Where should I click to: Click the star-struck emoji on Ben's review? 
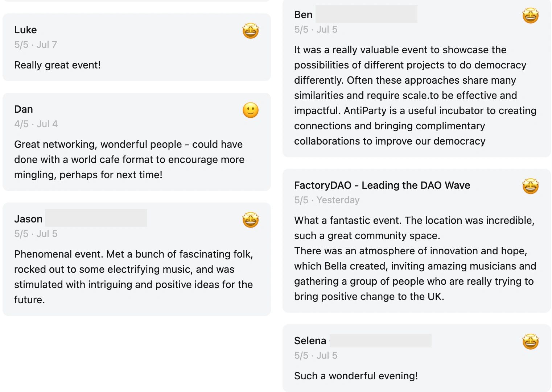pos(530,16)
